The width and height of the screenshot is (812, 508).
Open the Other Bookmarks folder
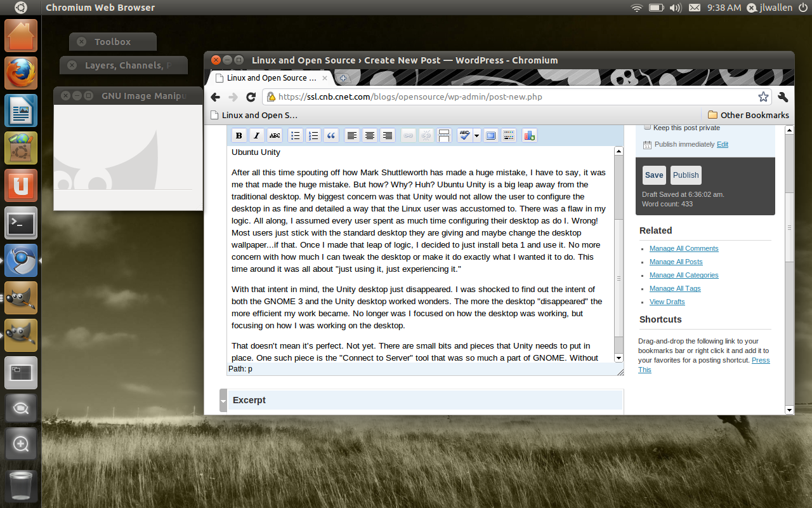coord(748,115)
